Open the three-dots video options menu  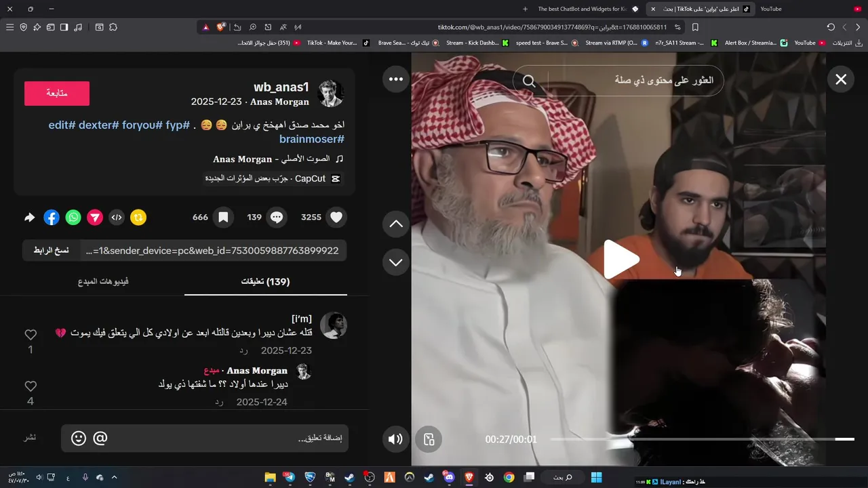point(396,79)
